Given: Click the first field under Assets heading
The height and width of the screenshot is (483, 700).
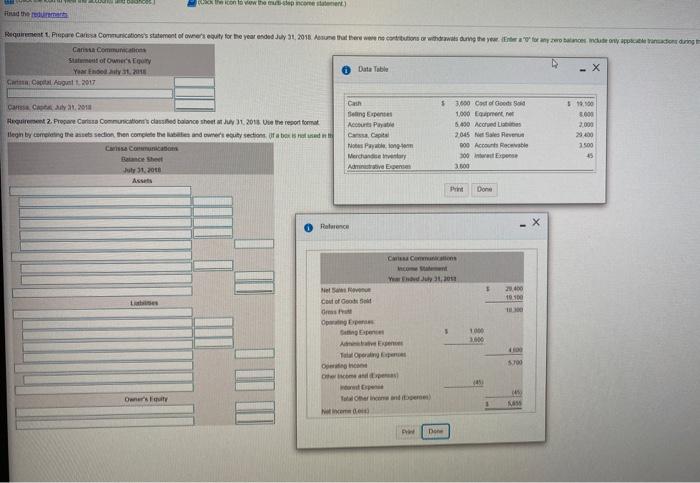Looking at the screenshot, I should [100, 191].
